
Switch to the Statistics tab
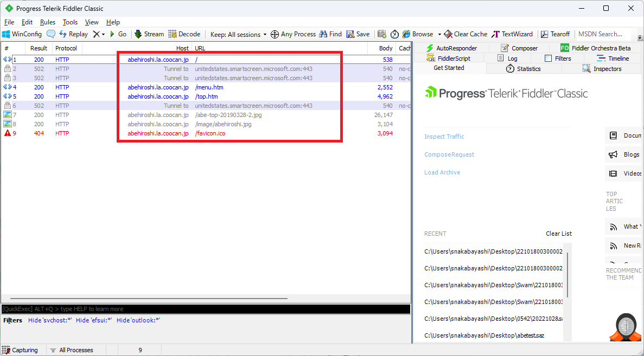523,68
